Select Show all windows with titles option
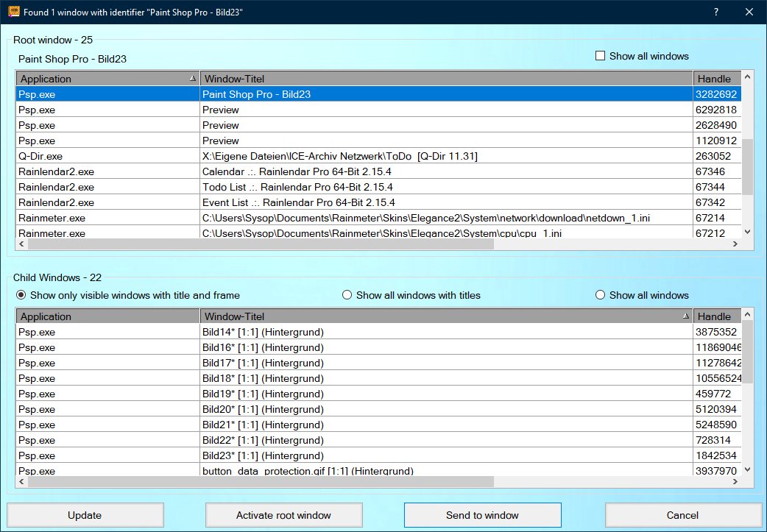The width and height of the screenshot is (767, 532). [x=347, y=295]
